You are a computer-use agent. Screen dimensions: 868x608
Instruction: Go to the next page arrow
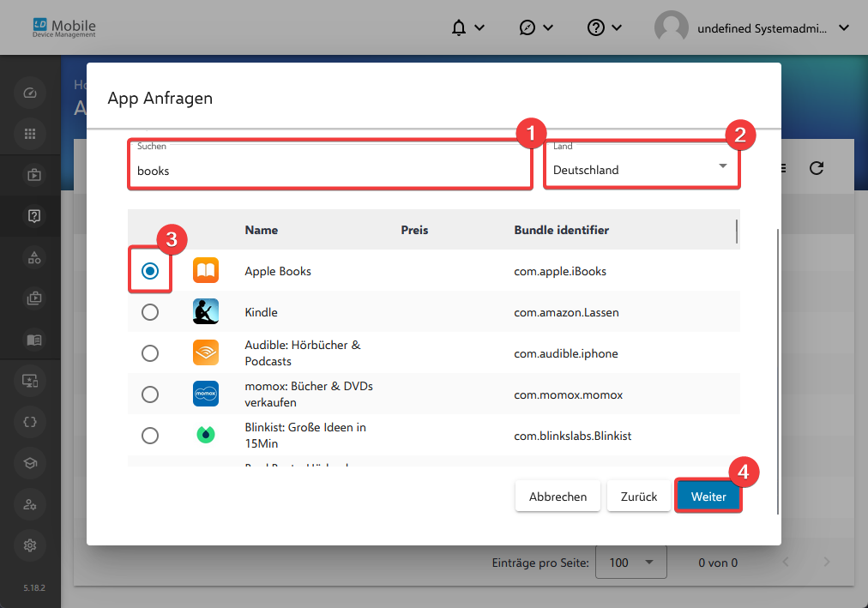(x=827, y=562)
